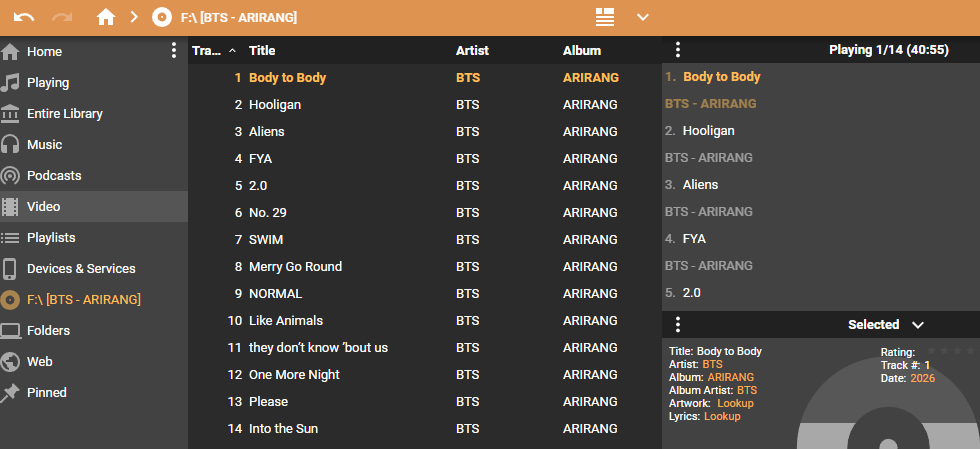Open Selected panel three-dot menu

[678, 325]
